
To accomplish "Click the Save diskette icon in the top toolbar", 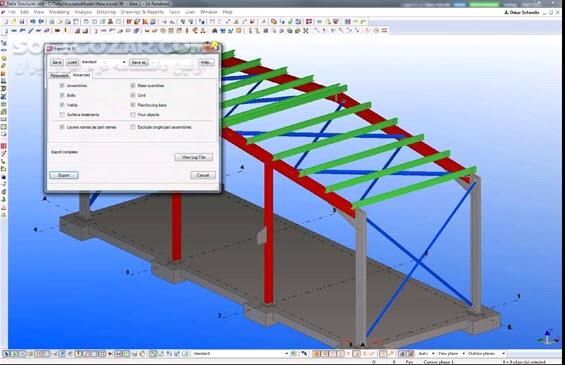I will 22,22.
